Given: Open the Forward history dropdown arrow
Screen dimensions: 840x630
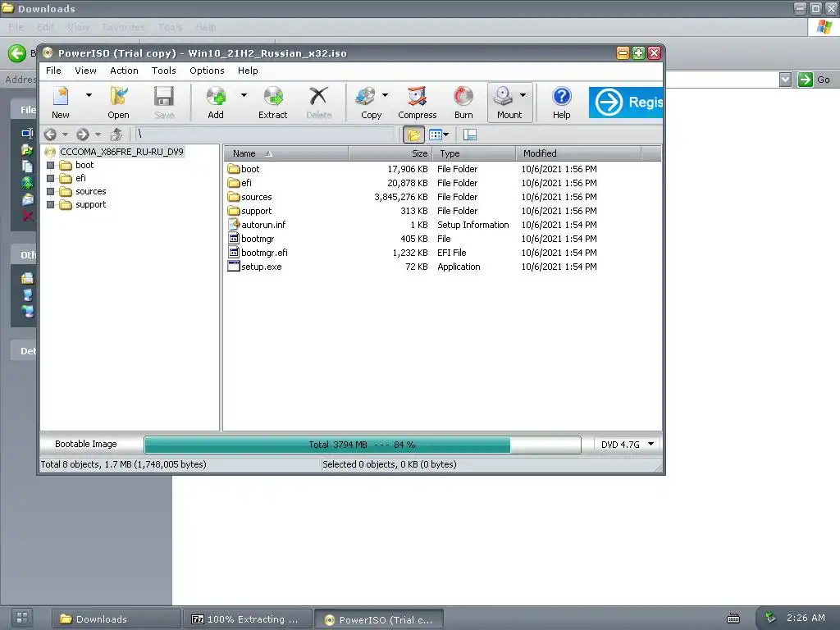Looking at the screenshot, I should tap(98, 135).
